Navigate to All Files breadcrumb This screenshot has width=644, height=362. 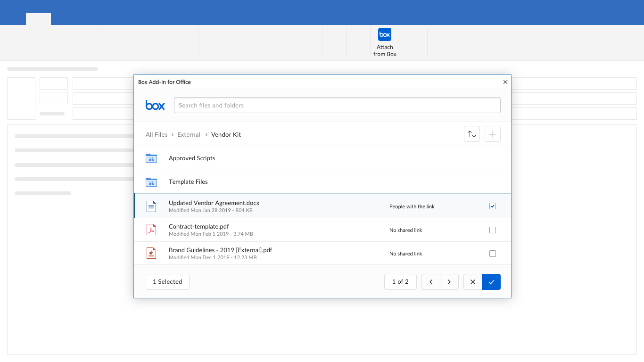157,134
